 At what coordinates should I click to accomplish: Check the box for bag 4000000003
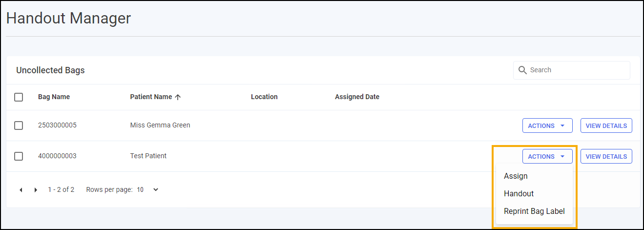pyautogui.click(x=19, y=156)
